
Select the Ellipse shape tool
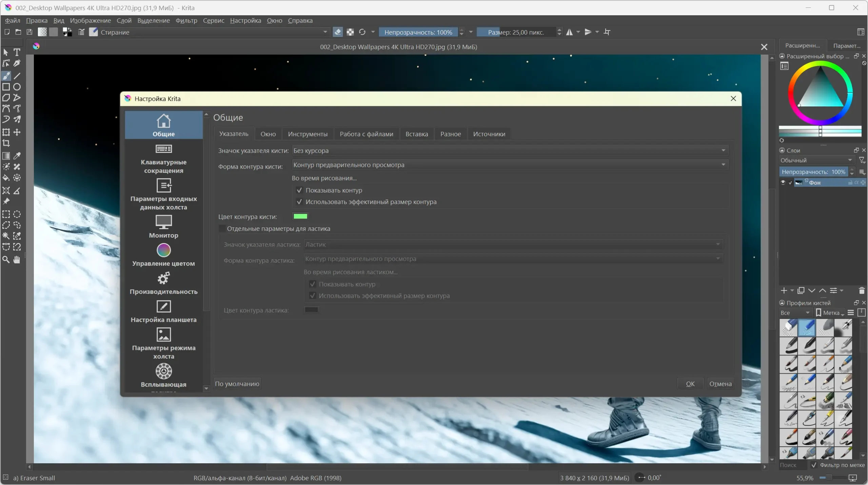[x=17, y=87]
